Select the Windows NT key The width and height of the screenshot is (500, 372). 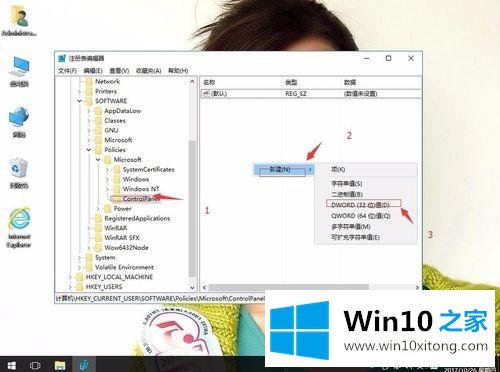point(141,189)
